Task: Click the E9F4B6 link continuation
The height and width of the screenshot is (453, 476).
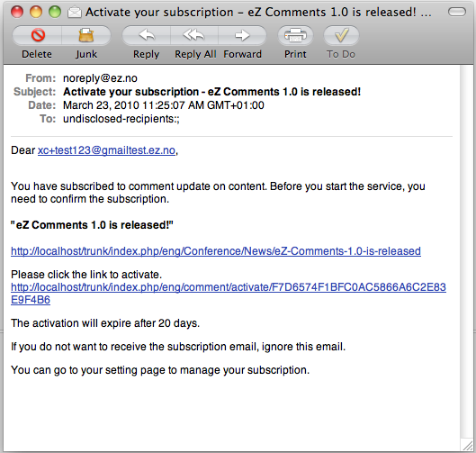Action: click(x=31, y=300)
